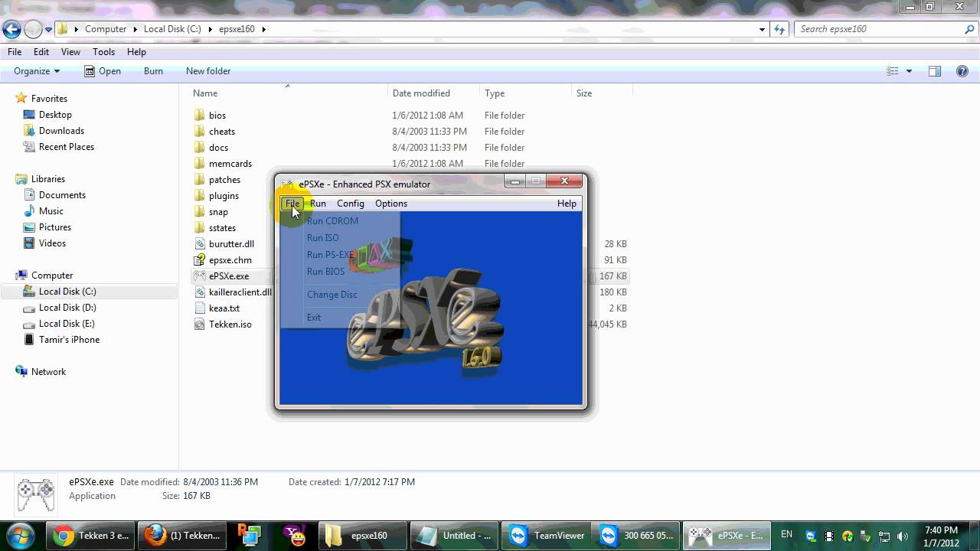Screen dimensions: 980x551
Task: Open the Help menu in ePSXe
Action: pos(567,204)
